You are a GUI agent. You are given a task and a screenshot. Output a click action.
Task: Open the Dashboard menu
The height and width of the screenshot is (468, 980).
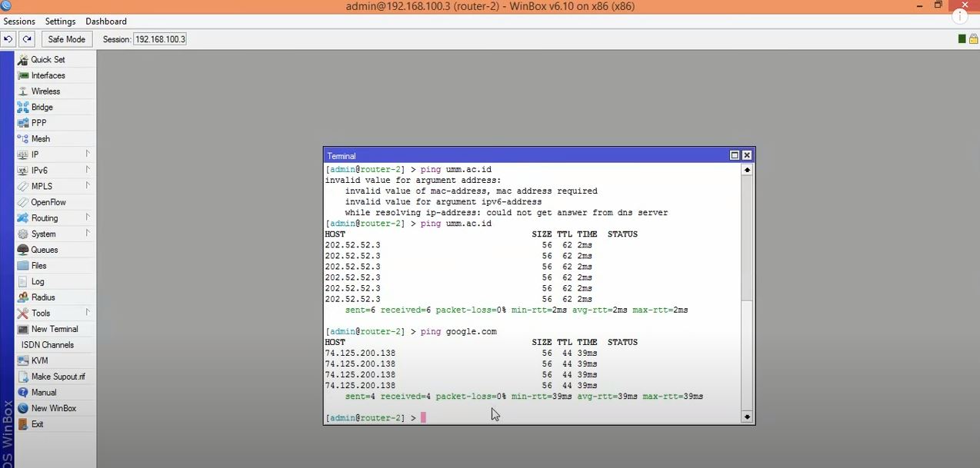(x=106, y=22)
